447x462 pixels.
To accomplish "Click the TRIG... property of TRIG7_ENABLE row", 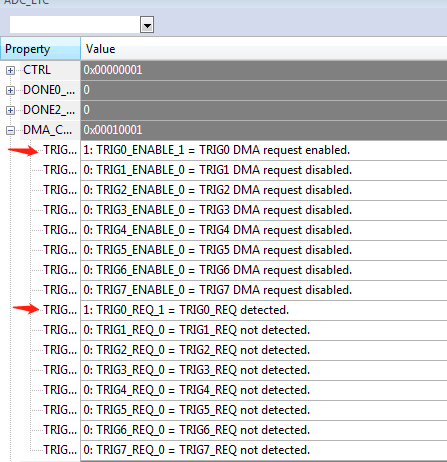I will point(60,290).
